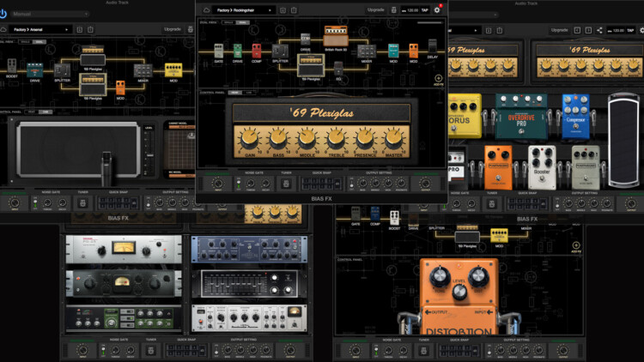Adjust the TREBLE knob on '69 Plexiglas amp
This screenshot has width=644, height=362.
click(337, 140)
